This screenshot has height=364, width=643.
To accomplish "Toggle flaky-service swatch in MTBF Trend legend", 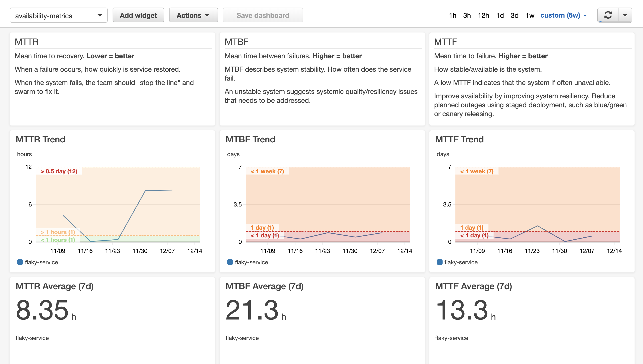I will point(230,262).
